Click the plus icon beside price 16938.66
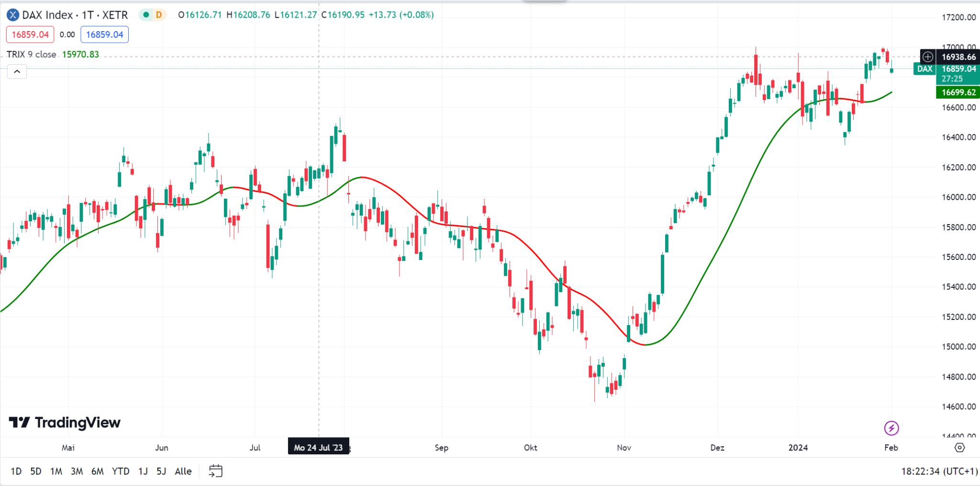The image size is (980, 486). (x=927, y=57)
